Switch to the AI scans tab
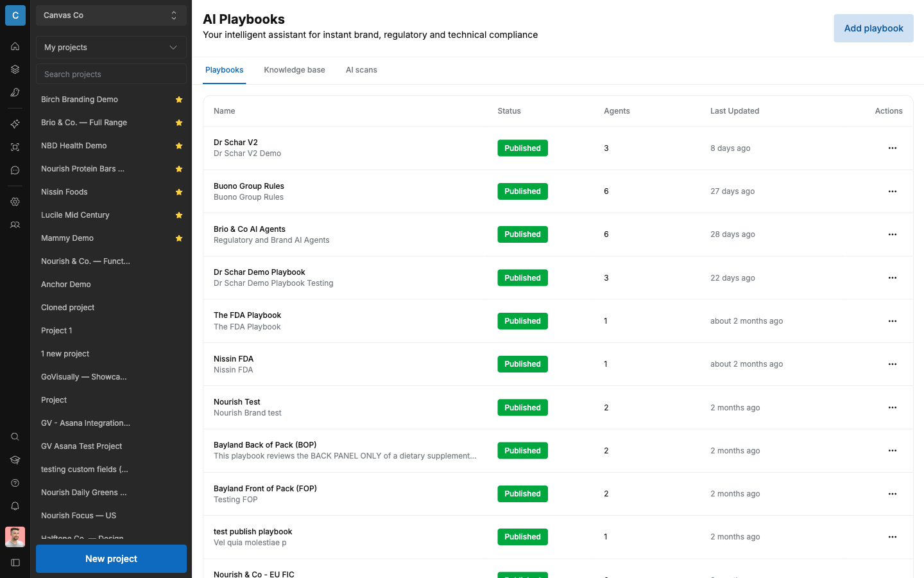The image size is (924, 578). [x=361, y=70]
